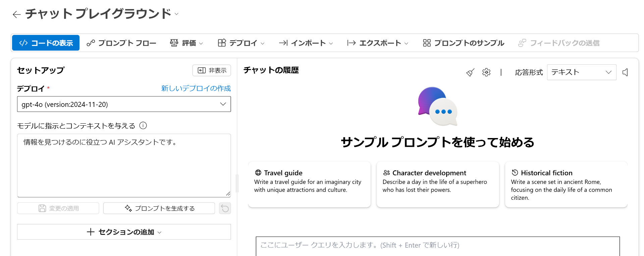Viewport: 644px width, 256px height.
Task: Open プロンプトのサンプル gallery
Action: 464,43
